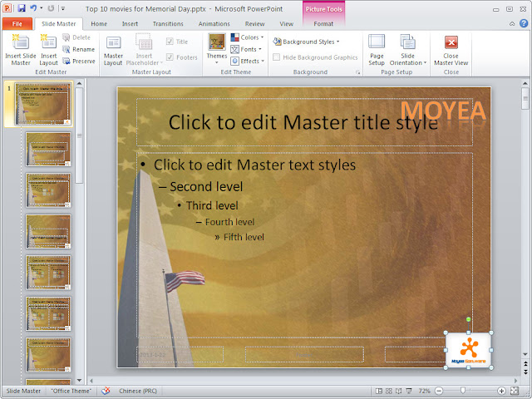Toggle the Title checkbox
This screenshot has width=532, height=399.
click(170, 42)
